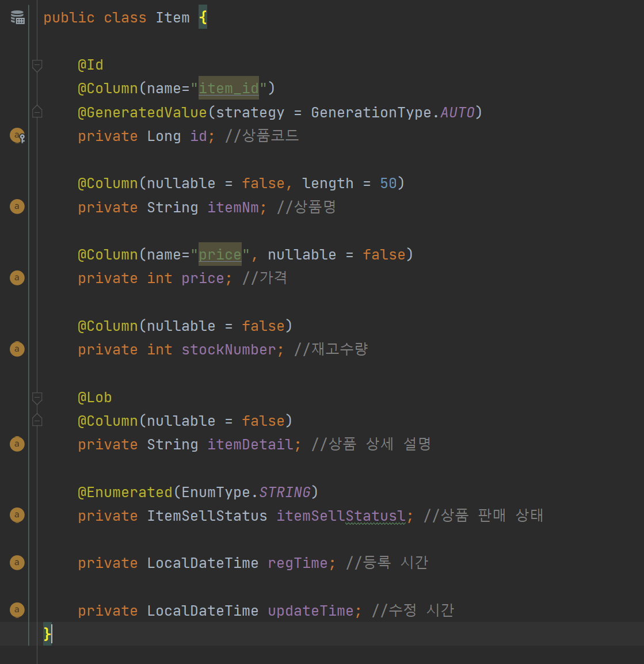Click the entity database gutter icon beside class Item

click(17, 17)
